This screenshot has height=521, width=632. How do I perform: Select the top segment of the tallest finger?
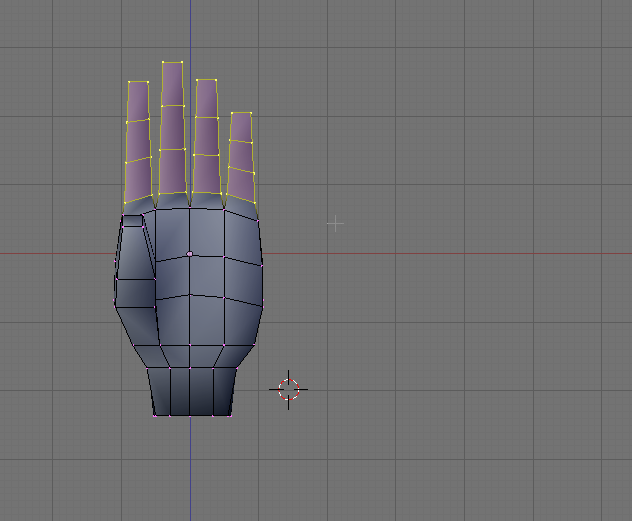point(173,84)
